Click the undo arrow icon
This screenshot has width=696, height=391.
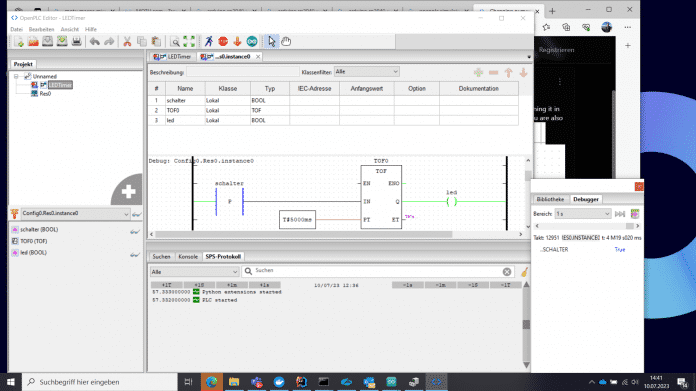(x=95, y=42)
